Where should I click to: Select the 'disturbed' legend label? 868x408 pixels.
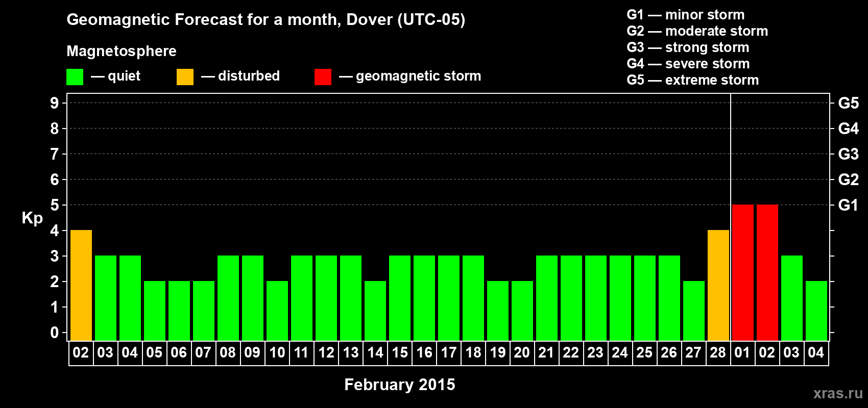(249, 76)
